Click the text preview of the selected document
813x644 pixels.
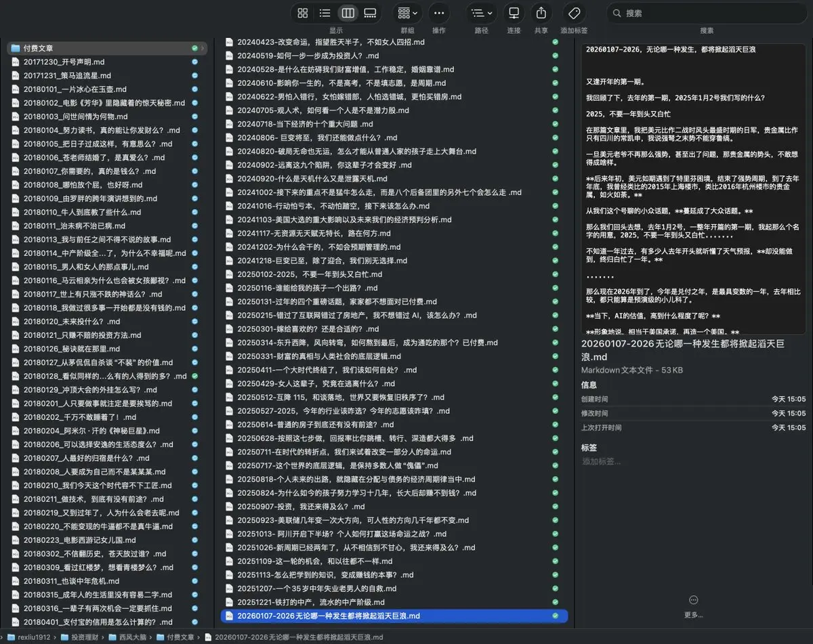pos(694,189)
